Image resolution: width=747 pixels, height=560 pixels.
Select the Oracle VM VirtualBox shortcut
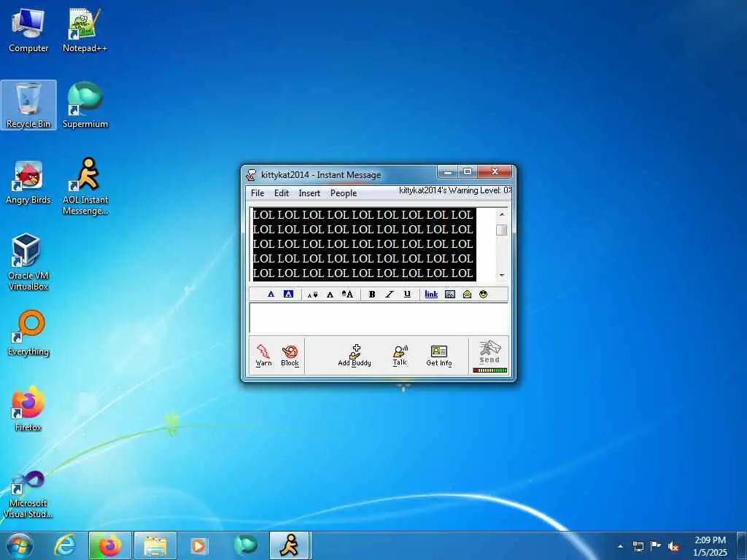point(28,262)
